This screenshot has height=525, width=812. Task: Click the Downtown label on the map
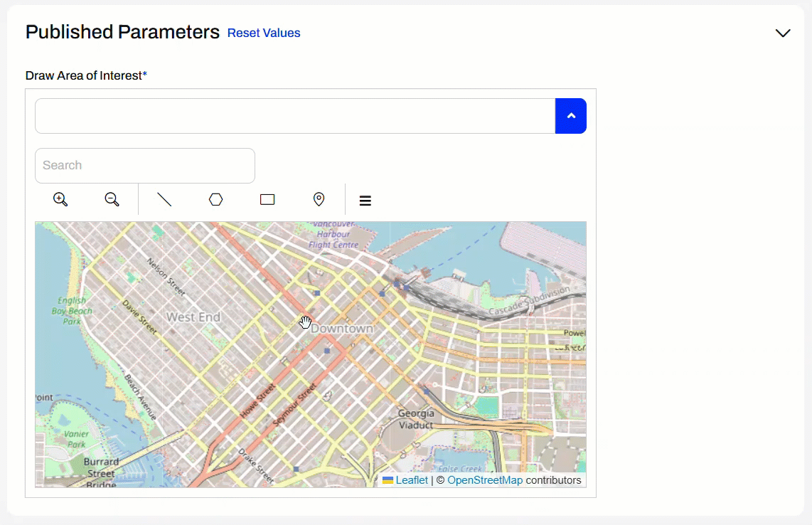tap(343, 329)
